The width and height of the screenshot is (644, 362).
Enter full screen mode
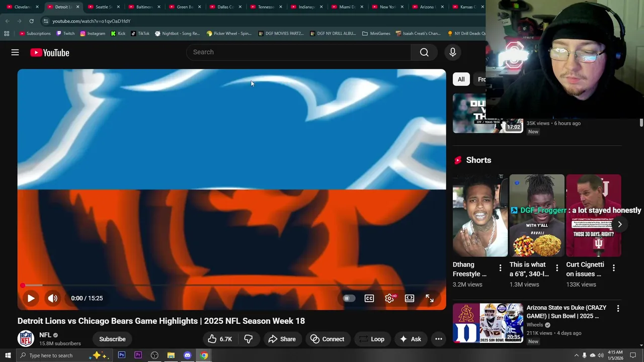click(x=430, y=298)
